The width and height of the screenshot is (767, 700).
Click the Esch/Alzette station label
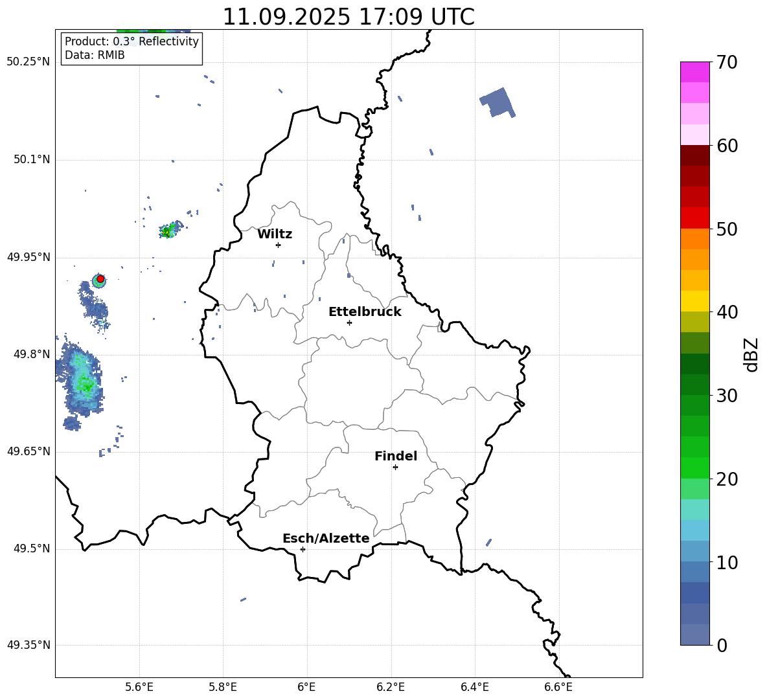(326, 539)
